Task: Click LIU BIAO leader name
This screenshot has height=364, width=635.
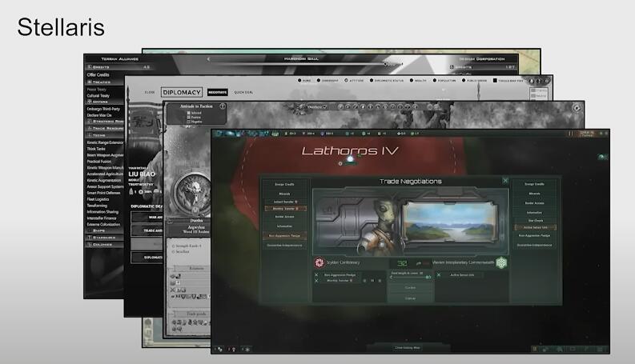Action: pyautogui.click(x=142, y=174)
